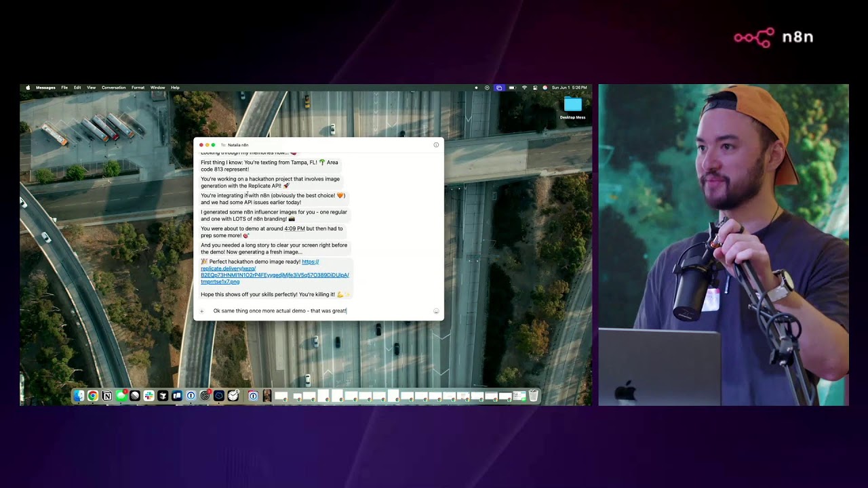Click the Wi-Fi status icon in menu bar
The height and width of the screenshot is (488, 868).
(525, 87)
